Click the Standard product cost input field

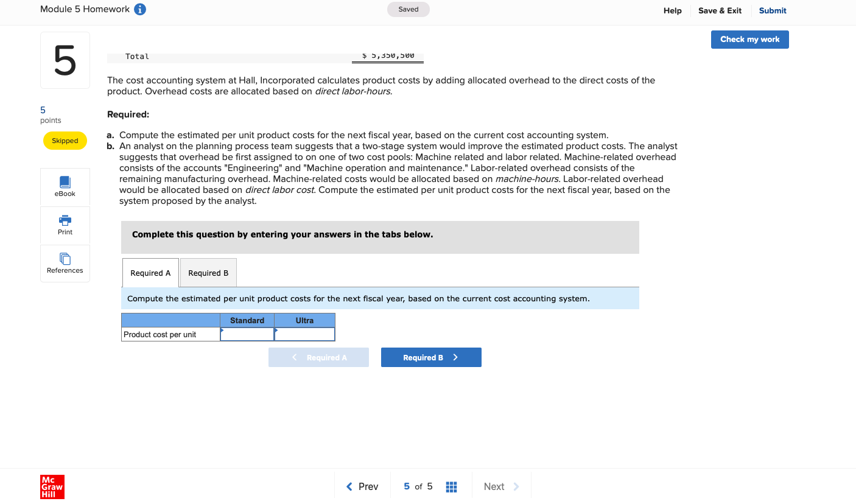(247, 334)
